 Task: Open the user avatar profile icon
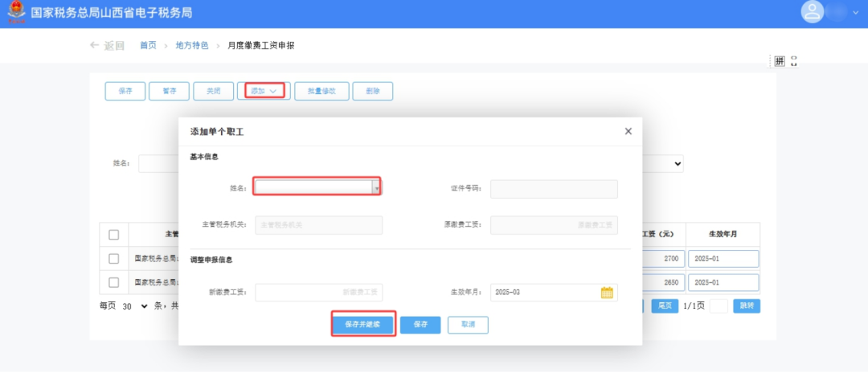812,12
